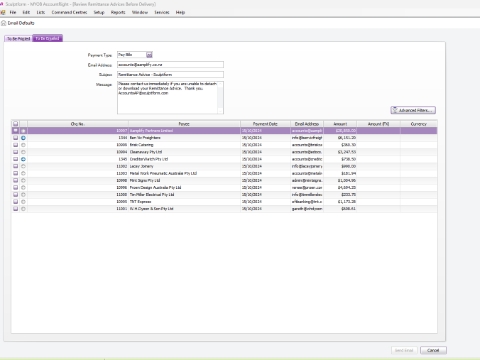Open the zoom arrow for W H Dyson & Son

(23, 209)
